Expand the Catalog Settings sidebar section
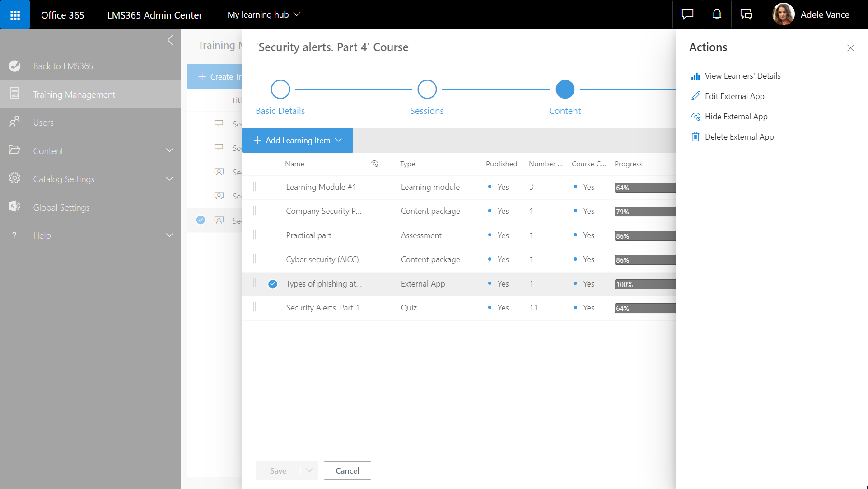This screenshot has height=489, width=868. (169, 179)
